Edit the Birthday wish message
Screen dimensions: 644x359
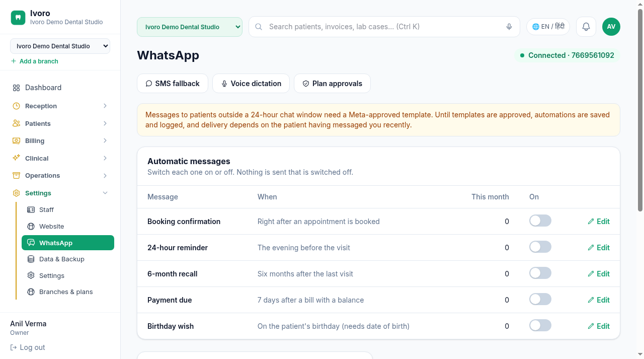pyautogui.click(x=599, y=326)
